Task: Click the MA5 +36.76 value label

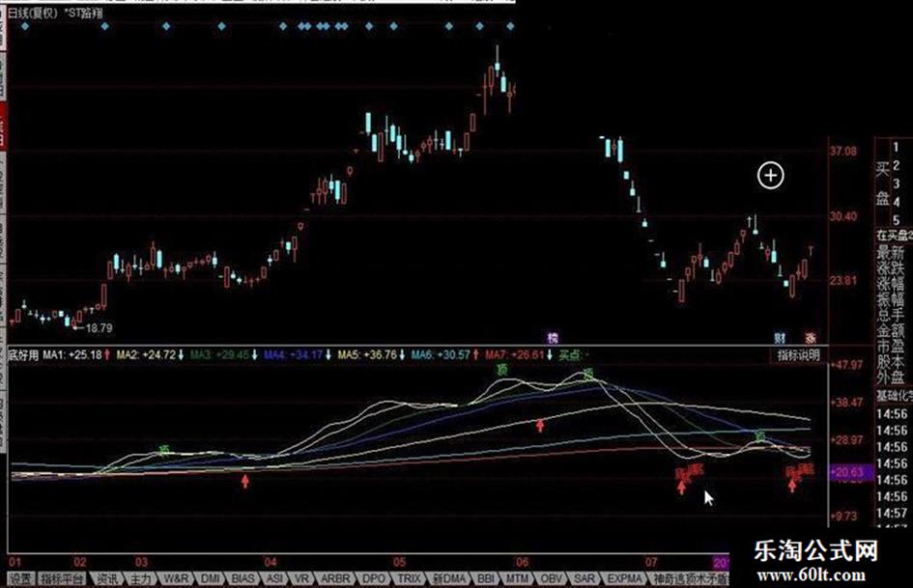Action: 367,354
